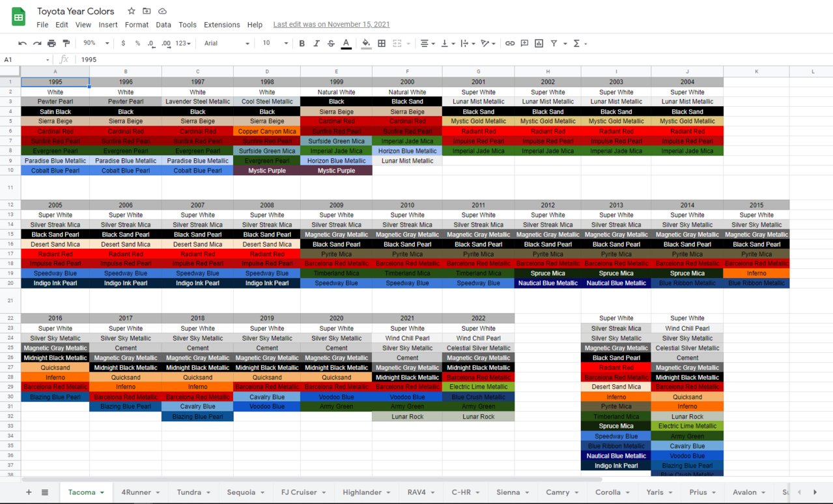Click the merge cells icon
This screenshot has width=833, height=504.
[x=397, y=43]
